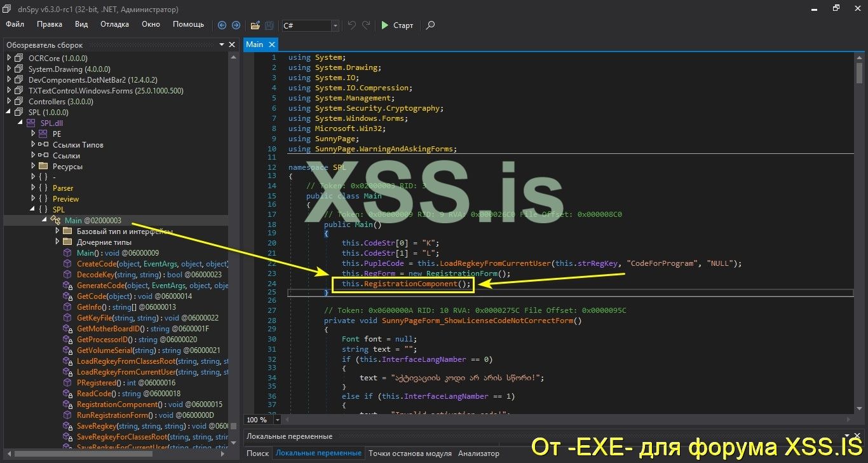Click the navigate back arrow icon

tap(222, 25)
